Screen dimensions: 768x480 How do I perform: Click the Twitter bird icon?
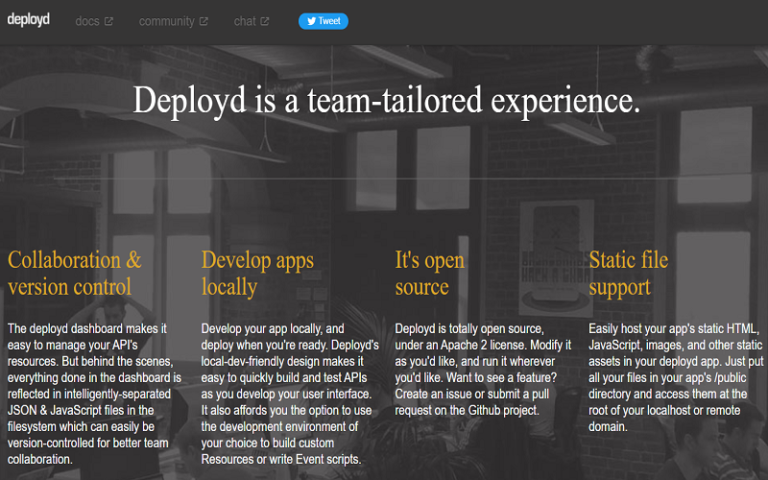tap(311, 21)
